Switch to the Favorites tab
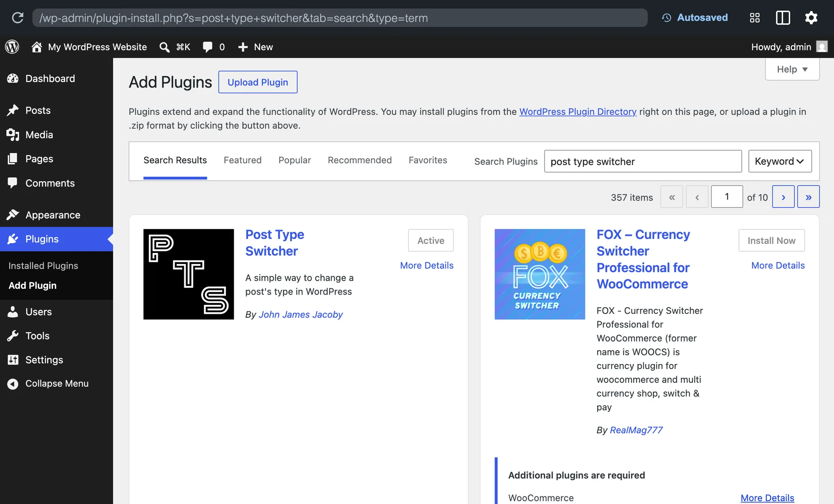Image resolution: width=834 pixels, height=504 pixels. click(428, 161)
